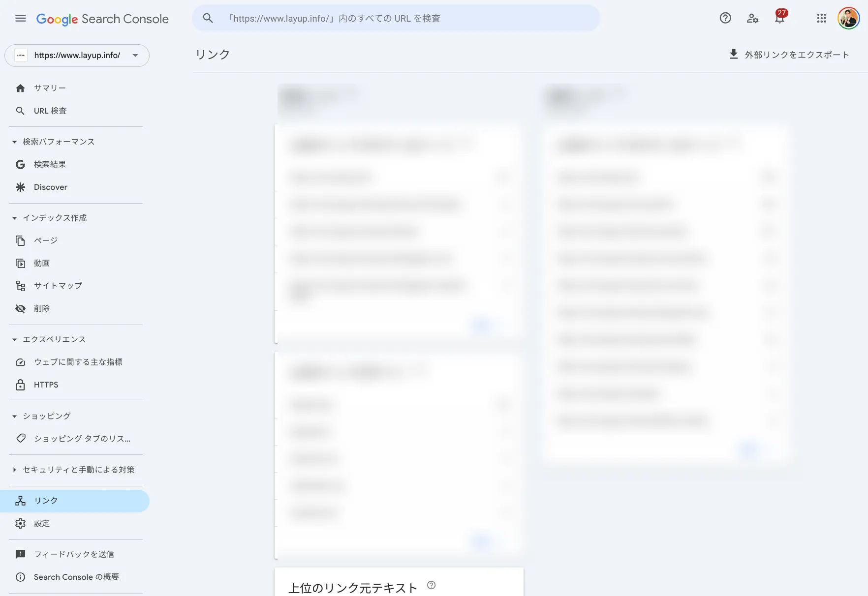The height and width of the screenshot is (596, 868).
Task: Open ページ indexing report
Action: tap(46, 240)
